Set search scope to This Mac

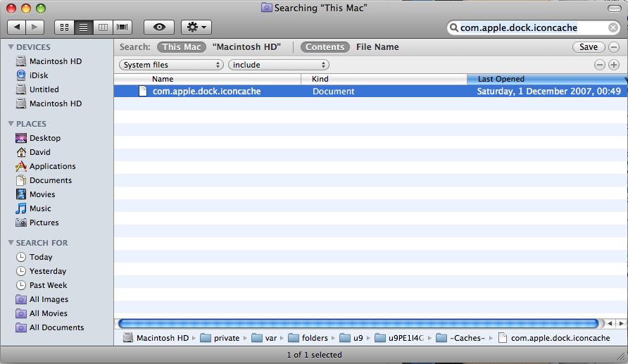pyautogui.click(x=182, y=47)
